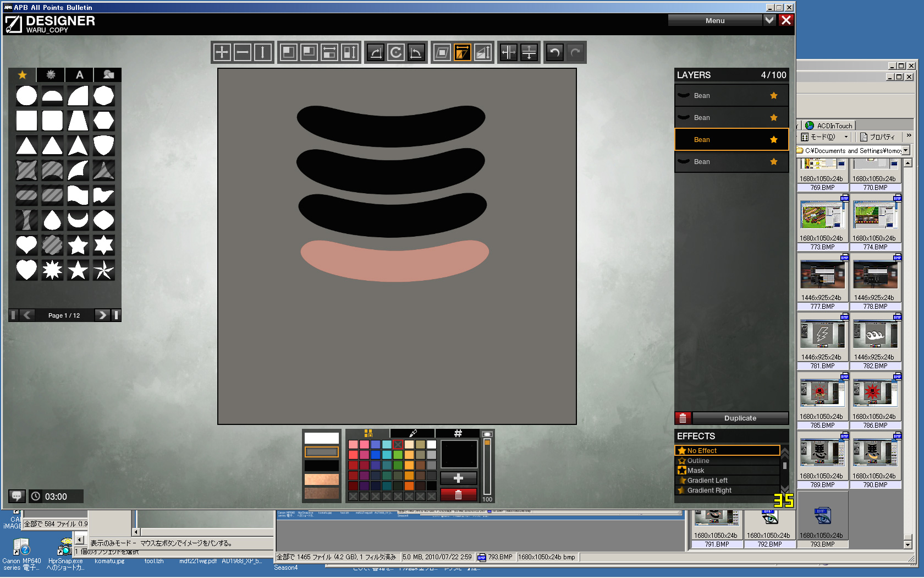Viewport: 924px width, 578px height.
Task: Toggle the star on the top Bean layer
Action: coord(774,96)
